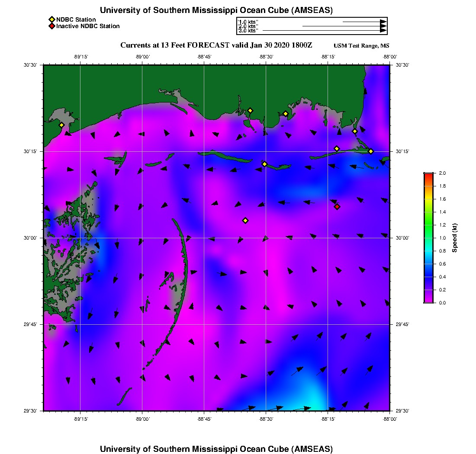Click the red Inactive NDBC Station legend diamond
The image size is (476, 454).
51,26
